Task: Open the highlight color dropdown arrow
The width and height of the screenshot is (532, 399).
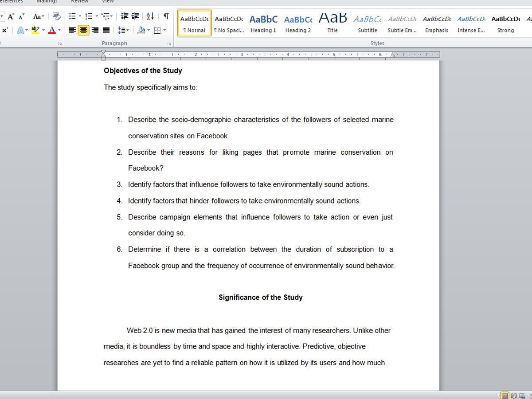Action: click(43, 30)
